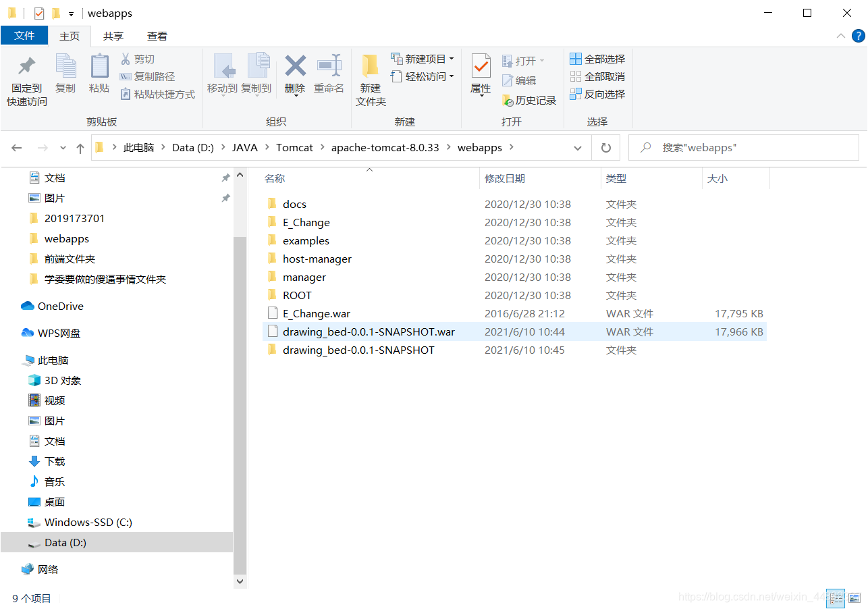Switch to large thumbnails view in status bar
The width and height of the screenshot is (868, 609).
pos(853,598)
